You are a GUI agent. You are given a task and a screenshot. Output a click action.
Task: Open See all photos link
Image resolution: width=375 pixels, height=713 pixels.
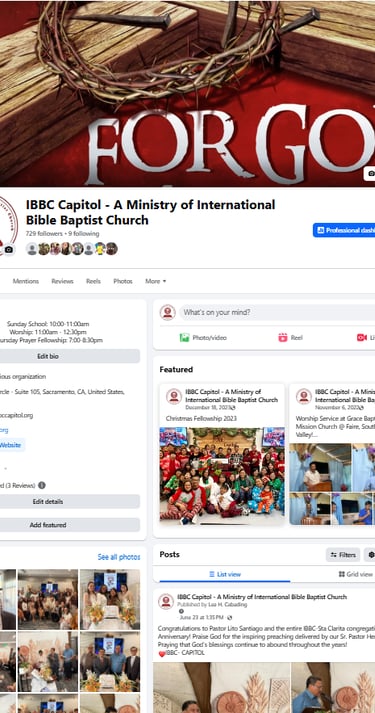[119, 557]
